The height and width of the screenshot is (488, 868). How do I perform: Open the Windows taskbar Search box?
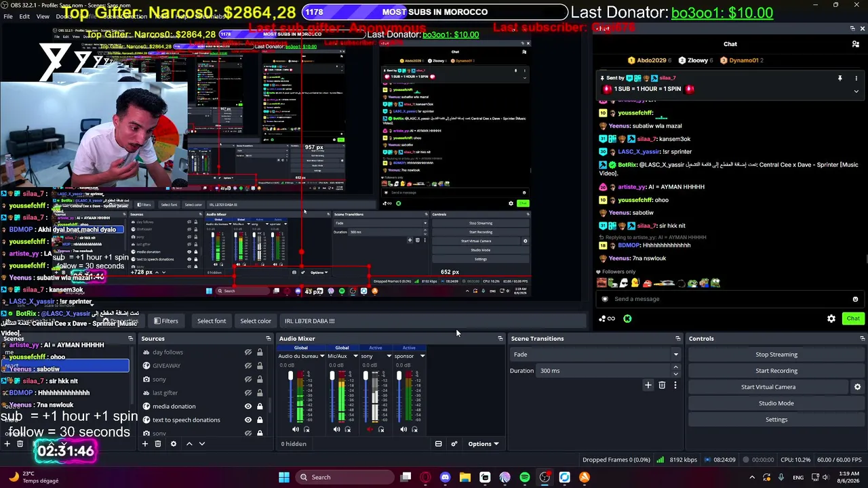click(x=344, y=477)
